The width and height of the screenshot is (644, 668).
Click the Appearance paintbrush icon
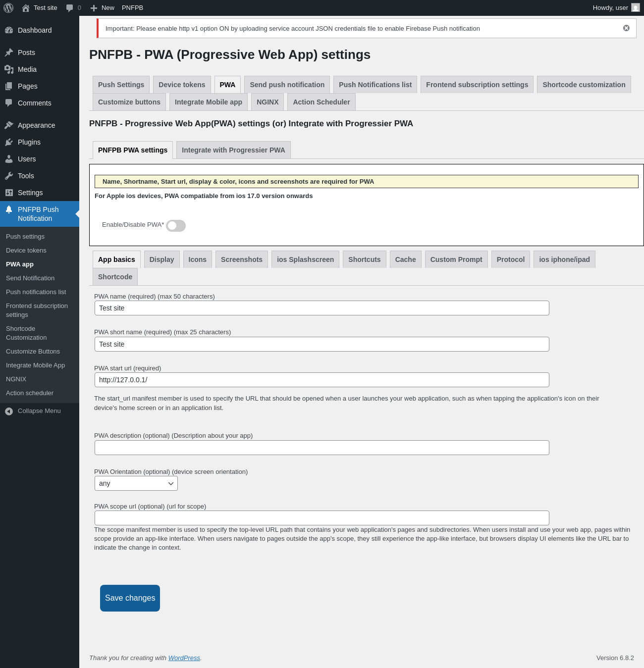click(x=9, y=125)
